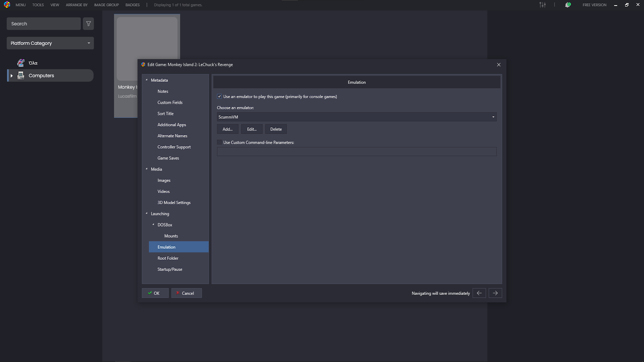The image size is (644, 362).
Task: Select the Computers platform icon
Action: click(x=21, y=76)
